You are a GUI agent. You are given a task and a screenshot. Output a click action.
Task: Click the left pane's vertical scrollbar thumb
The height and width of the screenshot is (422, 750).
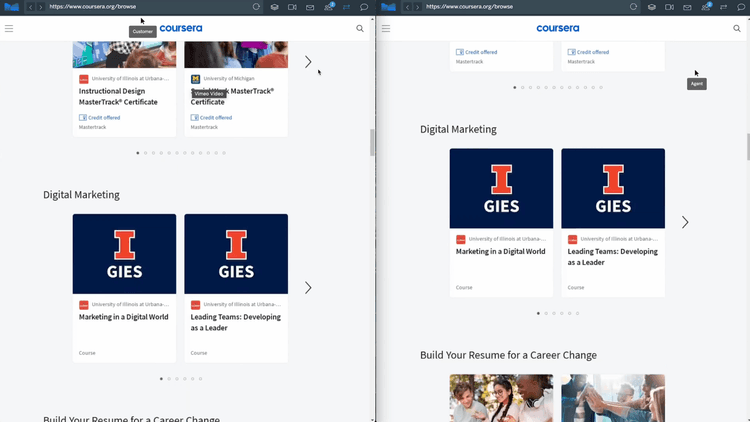(373, 142)
